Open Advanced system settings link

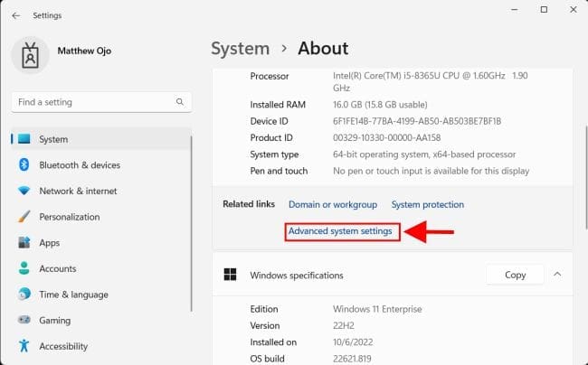point(340,232)
